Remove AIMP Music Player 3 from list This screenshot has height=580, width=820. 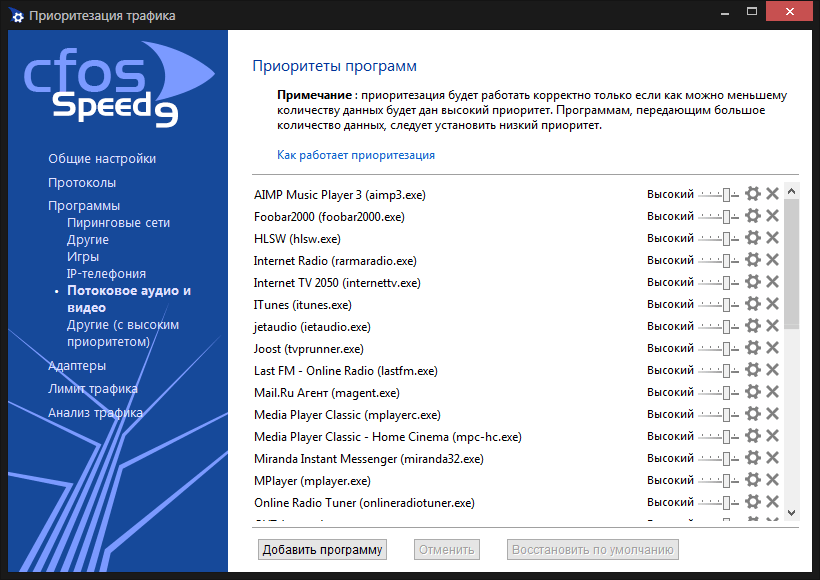772,194
